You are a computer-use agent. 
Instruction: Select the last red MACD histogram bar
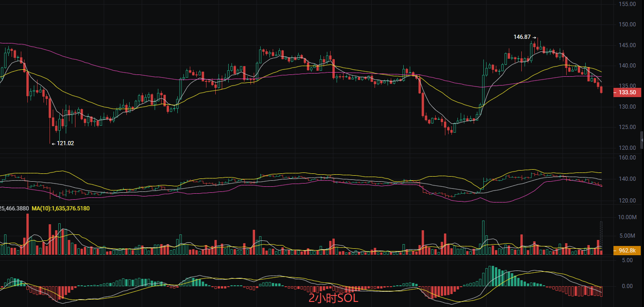pos(601,291)
